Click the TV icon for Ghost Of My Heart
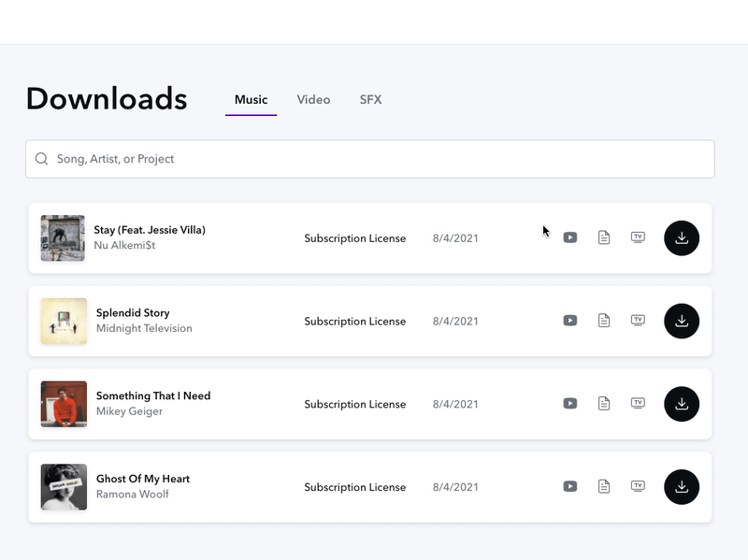 [637, 486]
